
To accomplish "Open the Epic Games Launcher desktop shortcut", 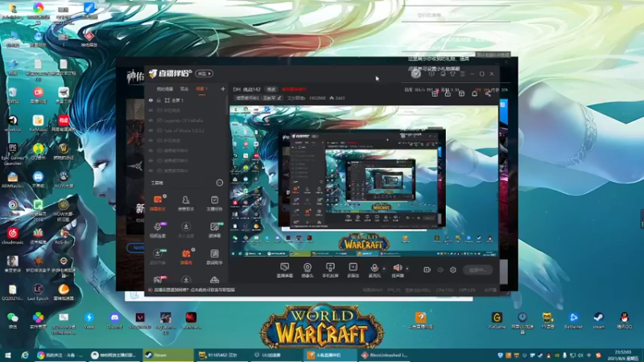I will tap(13, 154).
